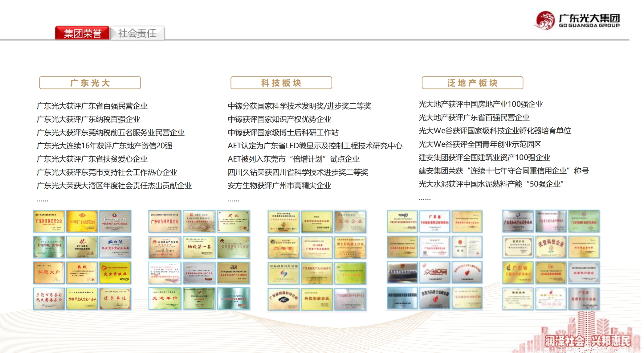The height and width of the screenshot is (353, 644).
Task: Open the 先进单位 plaque image
Action: pos(165,298)
